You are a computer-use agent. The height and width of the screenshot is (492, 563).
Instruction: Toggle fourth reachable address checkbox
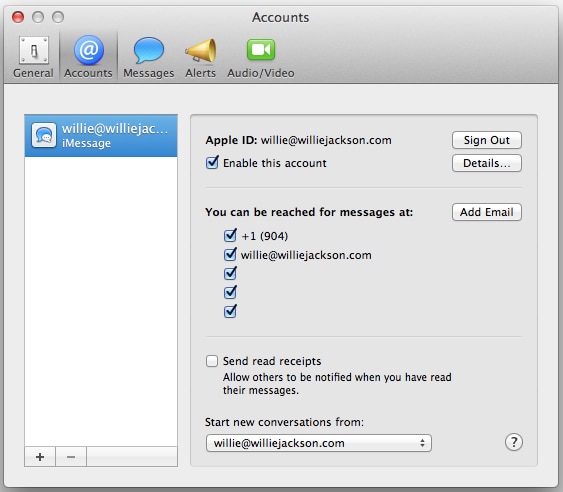click(230, 292)
